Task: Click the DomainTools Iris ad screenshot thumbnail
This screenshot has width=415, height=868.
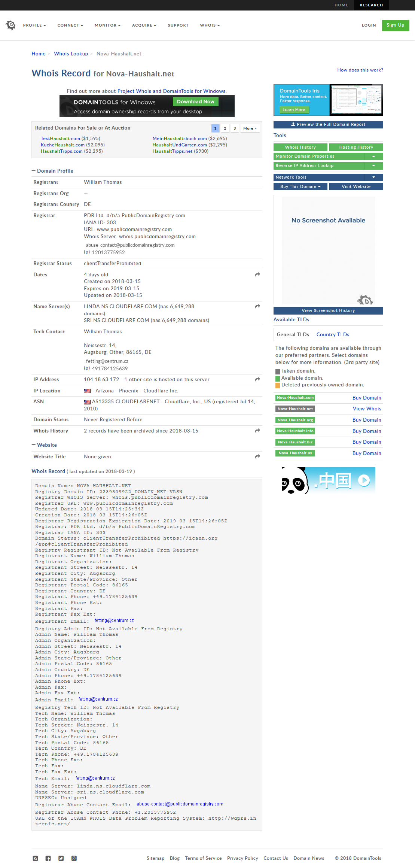Action: [x=356, y=100]
